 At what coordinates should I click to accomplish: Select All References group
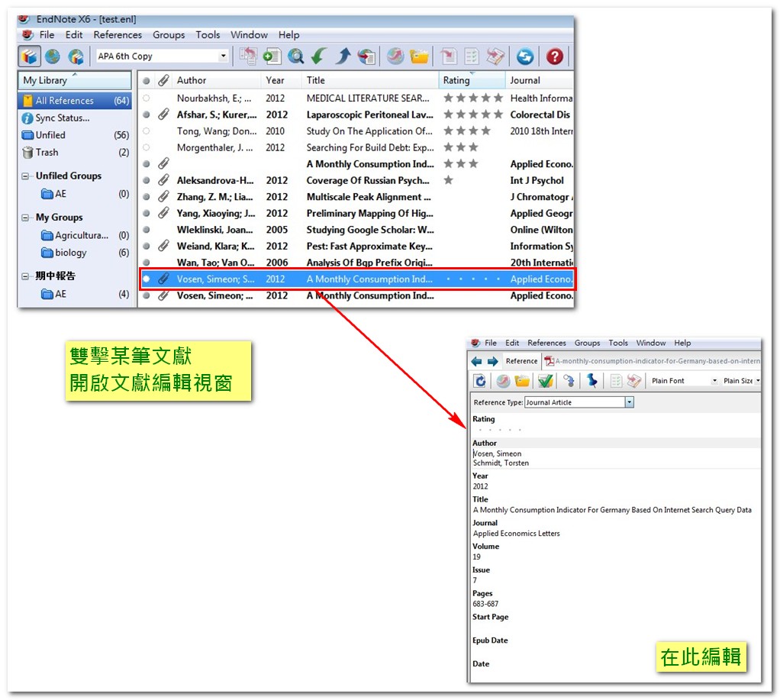pos(75,101)
